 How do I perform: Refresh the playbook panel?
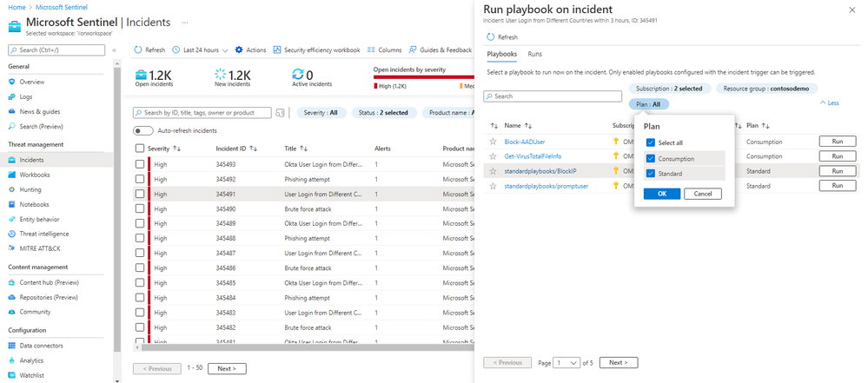[x=502, y=37]
